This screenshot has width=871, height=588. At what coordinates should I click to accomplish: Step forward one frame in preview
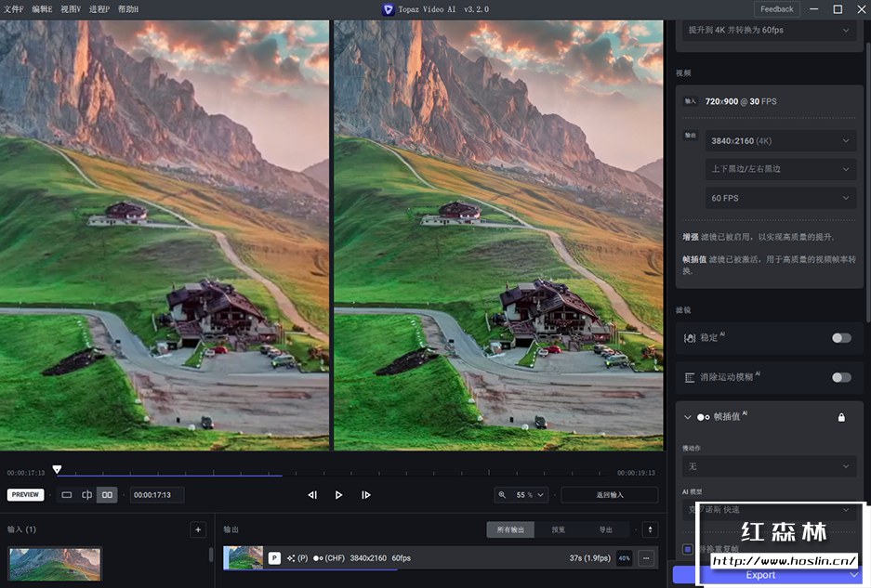(x=366, y=495)
